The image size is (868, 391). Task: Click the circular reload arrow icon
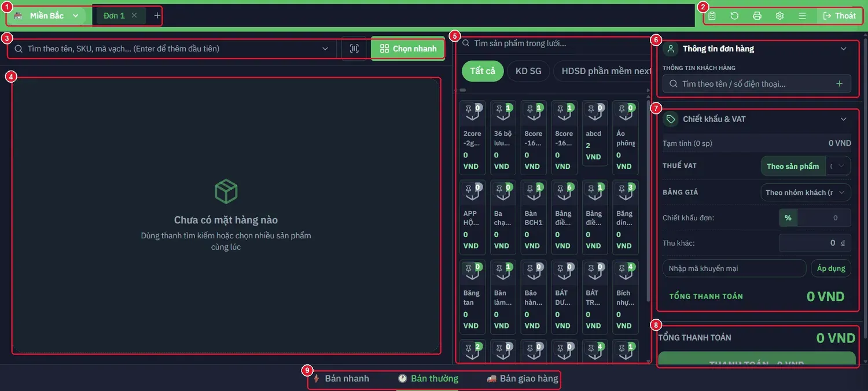(734, 16)
